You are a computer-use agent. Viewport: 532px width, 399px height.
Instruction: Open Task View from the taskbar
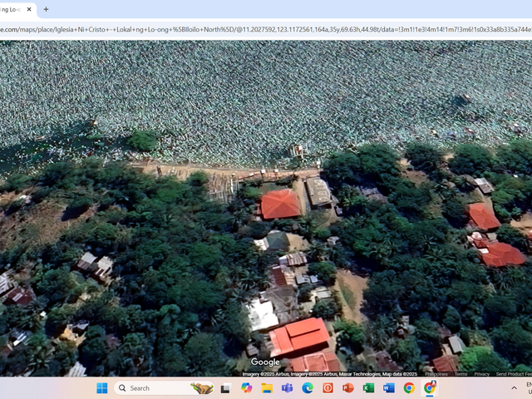[x=226, y=388]
